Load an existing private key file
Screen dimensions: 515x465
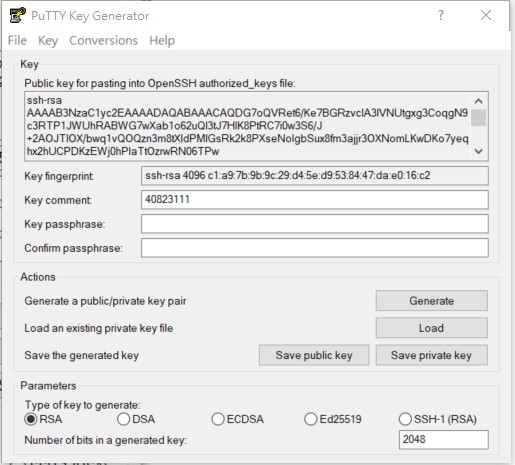pyautogui.click(x=432, y=328)
